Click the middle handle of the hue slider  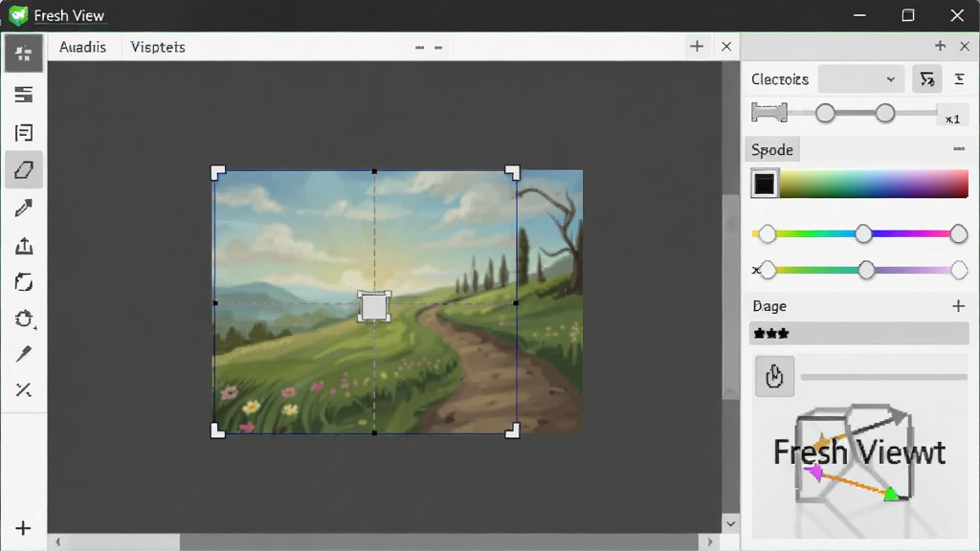(x=864, y=234)
